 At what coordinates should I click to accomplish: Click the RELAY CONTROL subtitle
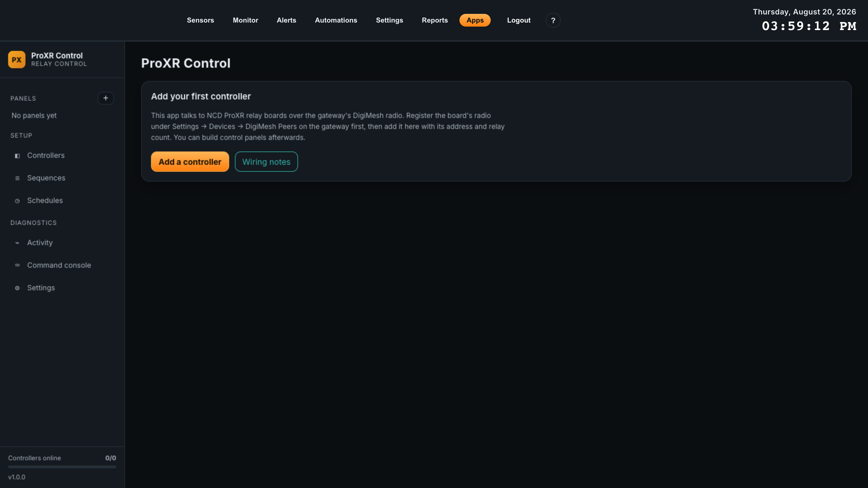coord(59,64)
